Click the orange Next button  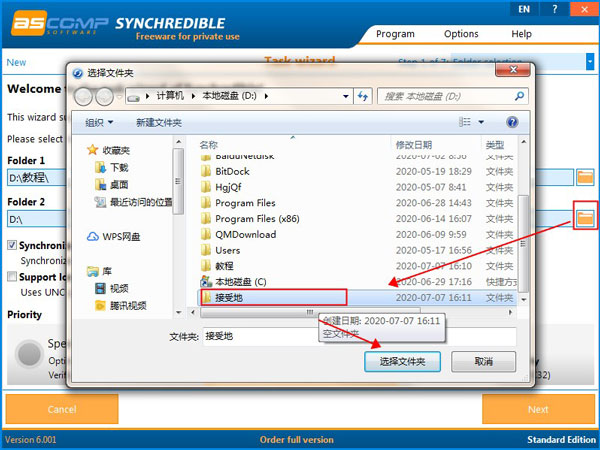538,409
